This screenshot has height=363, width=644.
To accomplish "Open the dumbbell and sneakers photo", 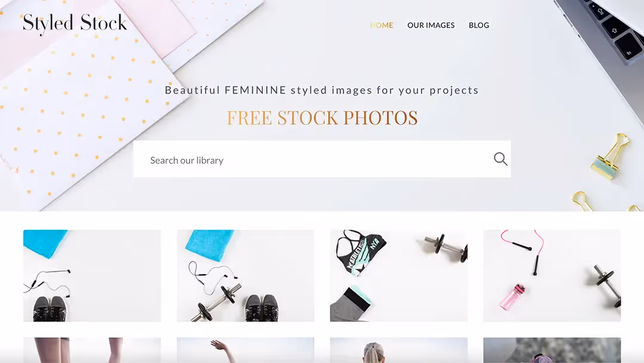I will point(245,275).
